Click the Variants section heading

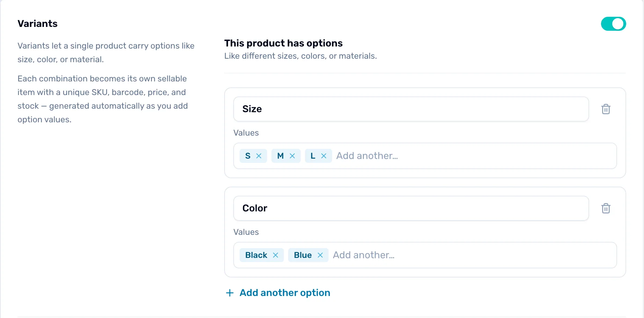[38, 24]
